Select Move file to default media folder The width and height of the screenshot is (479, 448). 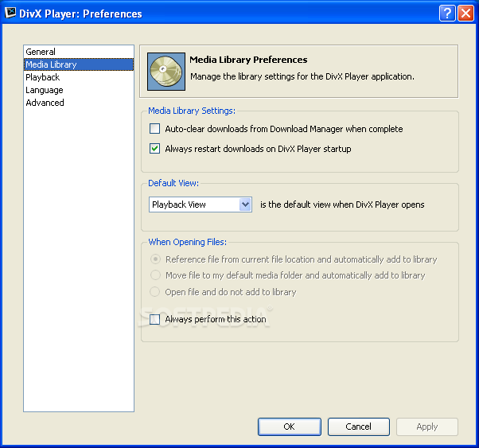155,275
